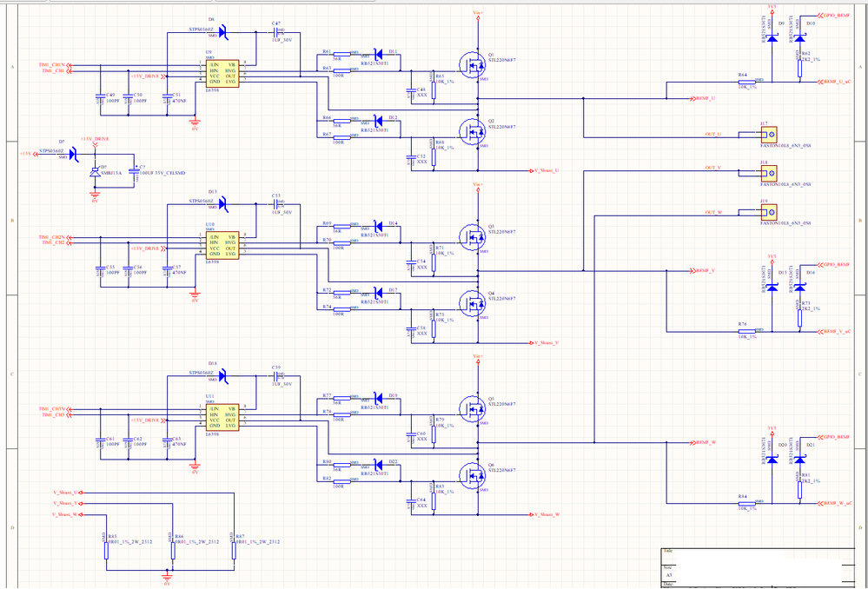The image size is (868, 589).
Task: Click the D8 Schottky diode symbol
Action: click(223, 32)
